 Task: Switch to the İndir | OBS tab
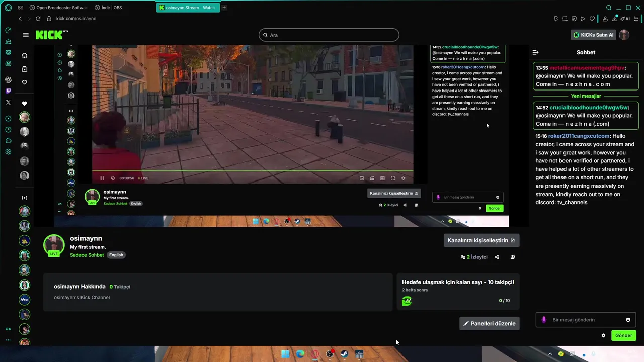[x=108, y=8]
